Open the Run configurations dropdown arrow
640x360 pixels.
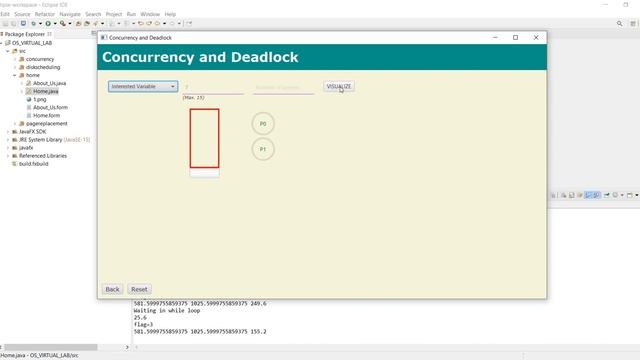55,24
